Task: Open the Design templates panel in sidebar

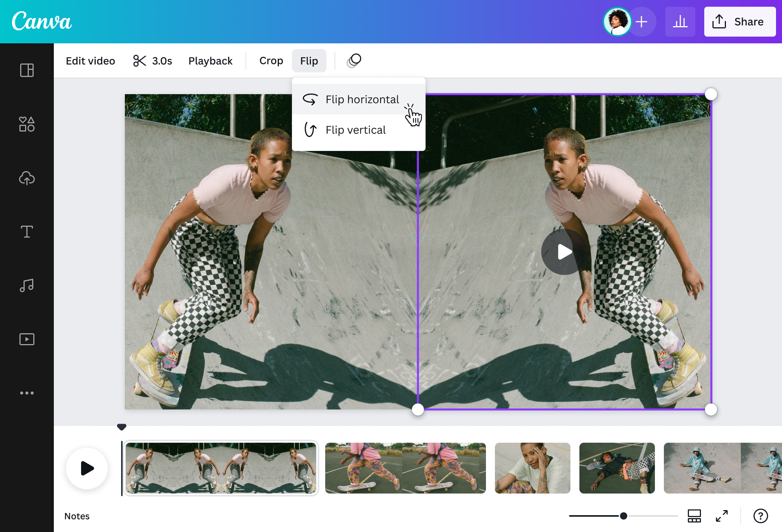Action: [27, 71]
